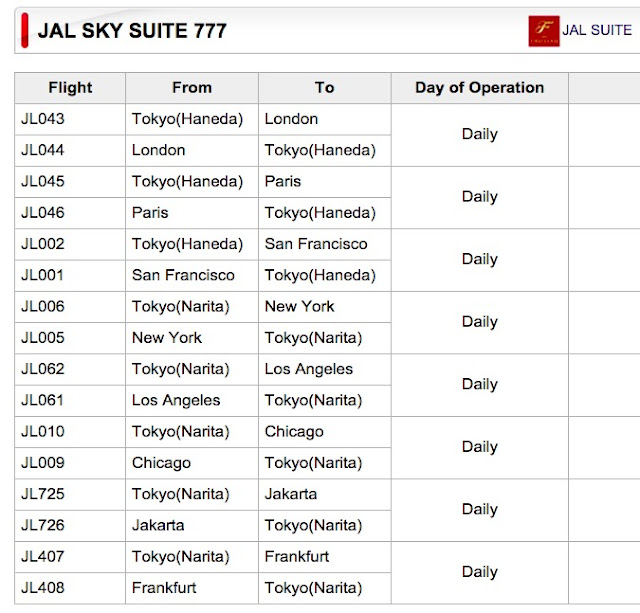The height and width of the screenshot is (613, 640).
Task: Select flight number JL001
Action: tap(42, 275)
